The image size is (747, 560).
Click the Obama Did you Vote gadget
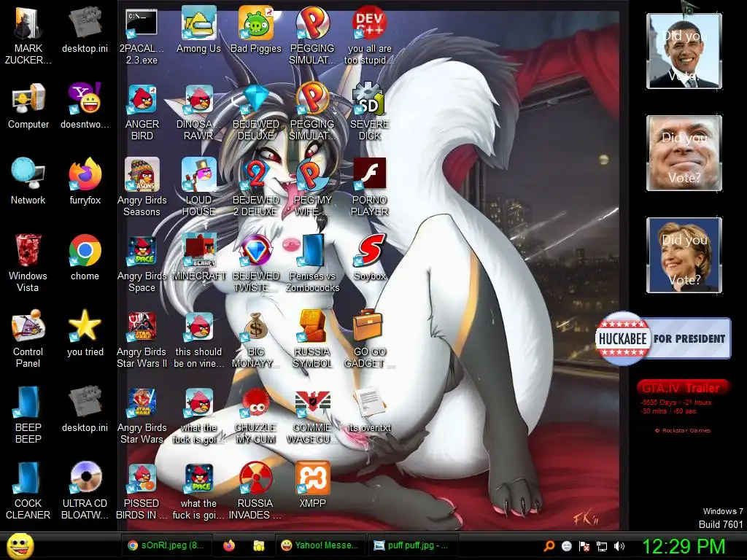pyautogui.click(x=684, y=50)
